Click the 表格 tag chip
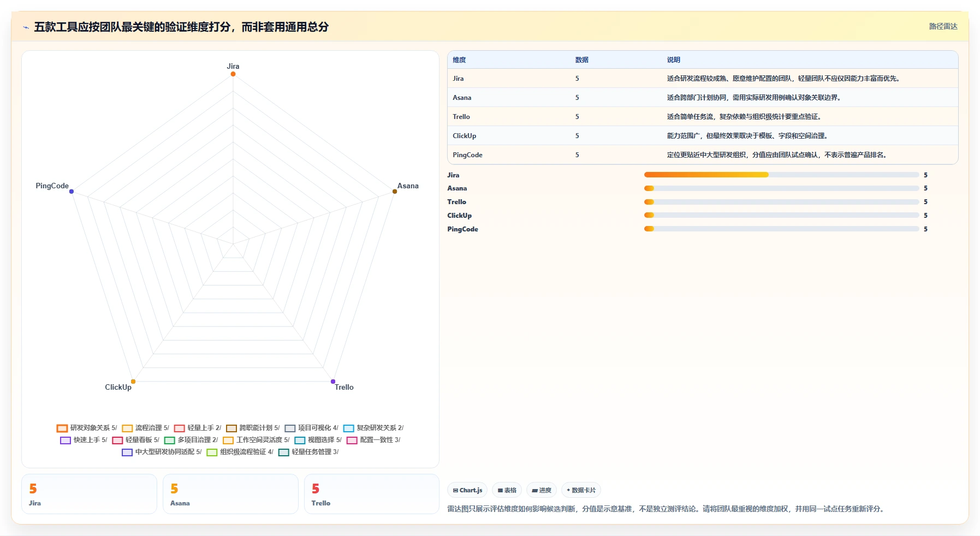 (x=507, y=490)
